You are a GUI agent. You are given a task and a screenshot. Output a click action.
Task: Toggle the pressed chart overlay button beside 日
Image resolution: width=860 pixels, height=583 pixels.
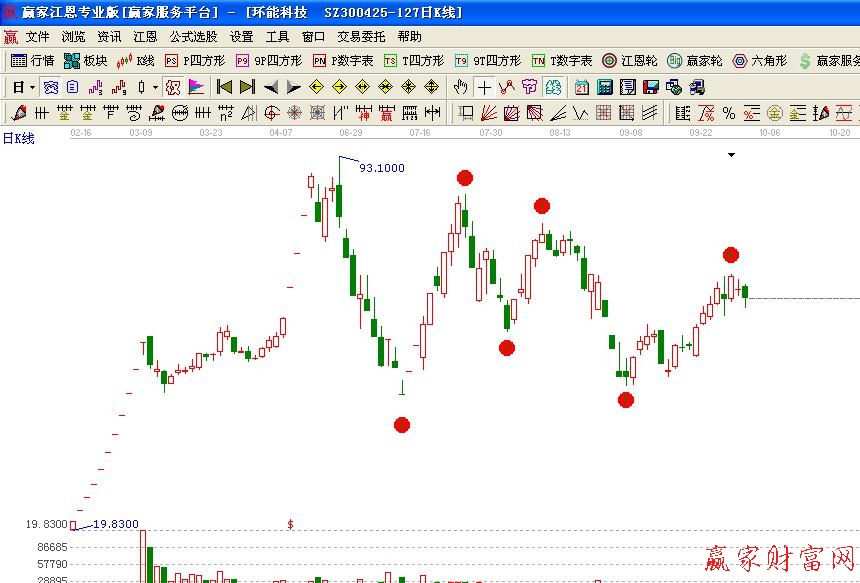point(50,87)
